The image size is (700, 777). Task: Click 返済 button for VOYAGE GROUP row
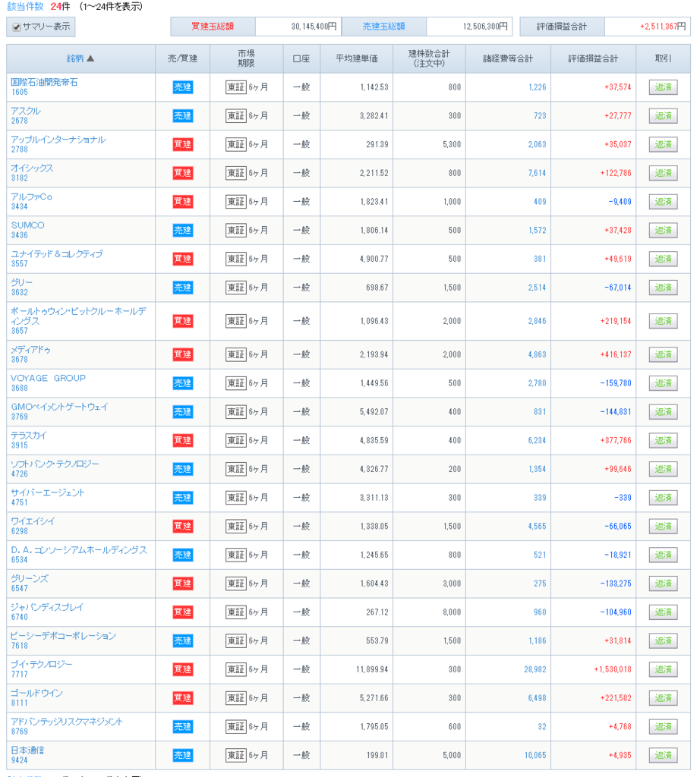click(x=663, y=383)
